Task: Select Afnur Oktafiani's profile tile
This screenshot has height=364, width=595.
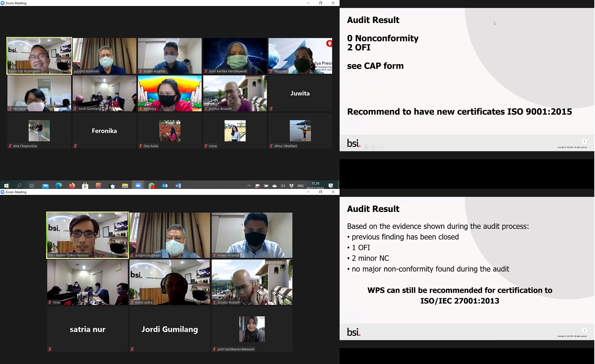Action: [x=300, y=131]
